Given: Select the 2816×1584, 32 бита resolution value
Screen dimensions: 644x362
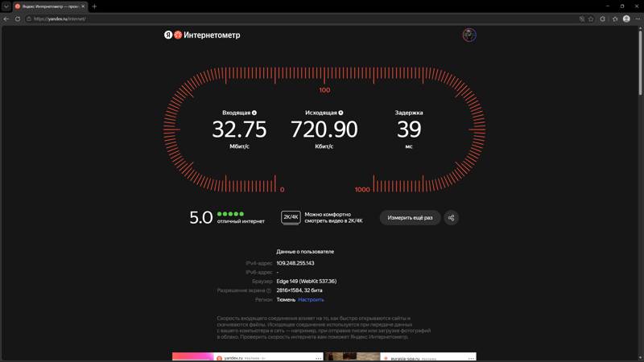Looking at the screenshot, I should [299, 290].
